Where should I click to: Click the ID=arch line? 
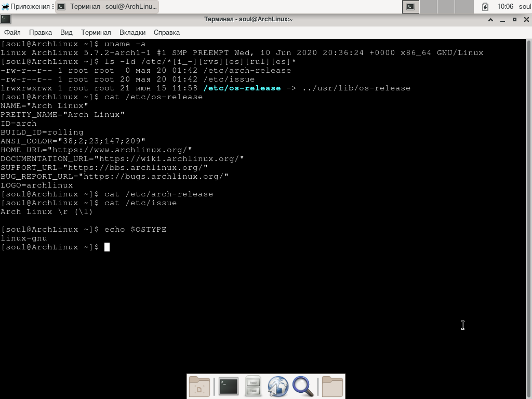click(x=19, y=124)
